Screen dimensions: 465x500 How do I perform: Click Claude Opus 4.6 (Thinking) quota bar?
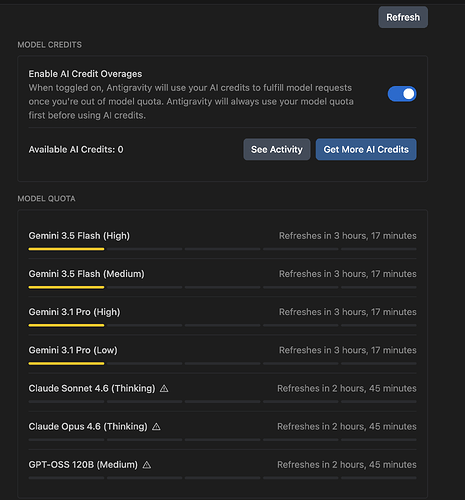[222, 440]
